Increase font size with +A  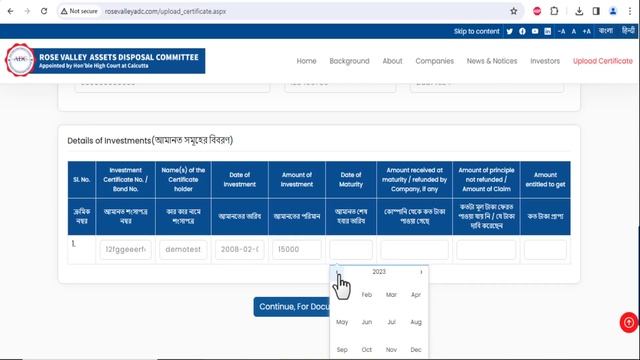point(587,31)
